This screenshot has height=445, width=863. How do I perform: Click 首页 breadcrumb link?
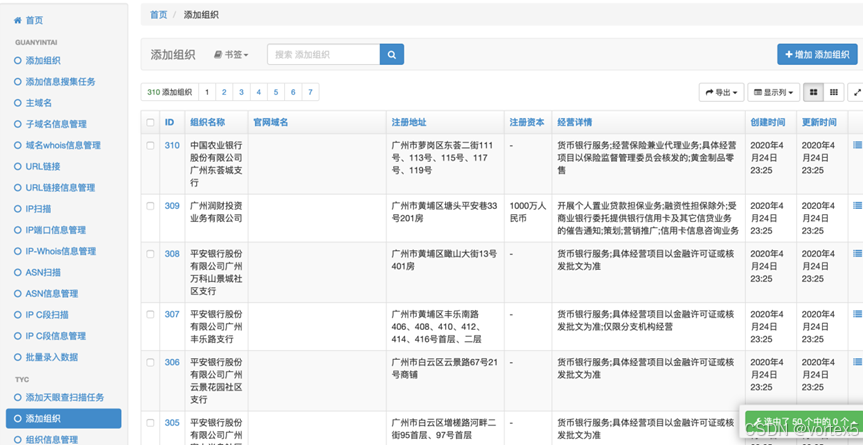click(x=159, y=15)
